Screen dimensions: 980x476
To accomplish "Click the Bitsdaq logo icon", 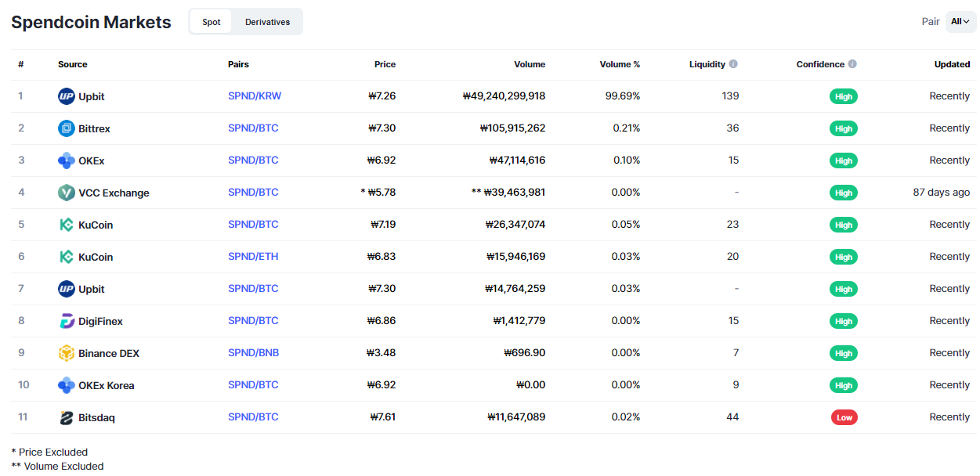I will [x=67, y=417].
